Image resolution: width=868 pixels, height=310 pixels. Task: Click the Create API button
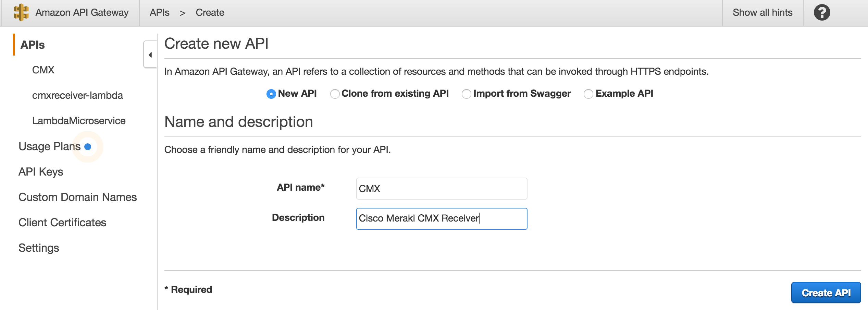(x=826, y=293)
